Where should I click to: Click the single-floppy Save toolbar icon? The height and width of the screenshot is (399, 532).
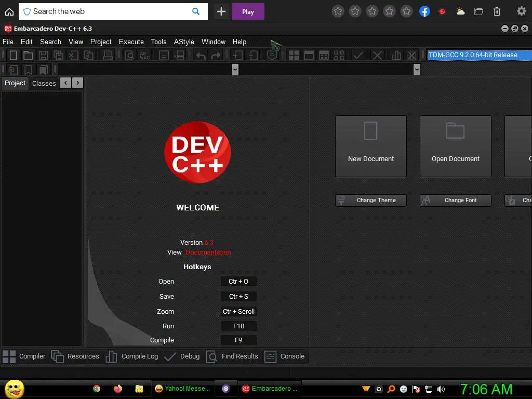pos(43,55)
